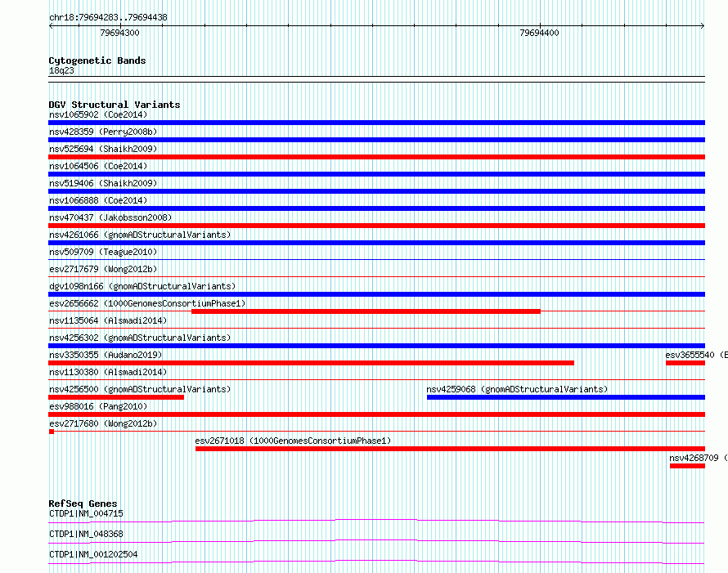728x573 pixels.
Task: Click the right arrow of the ruler
Action: click(x=703, y=26)
